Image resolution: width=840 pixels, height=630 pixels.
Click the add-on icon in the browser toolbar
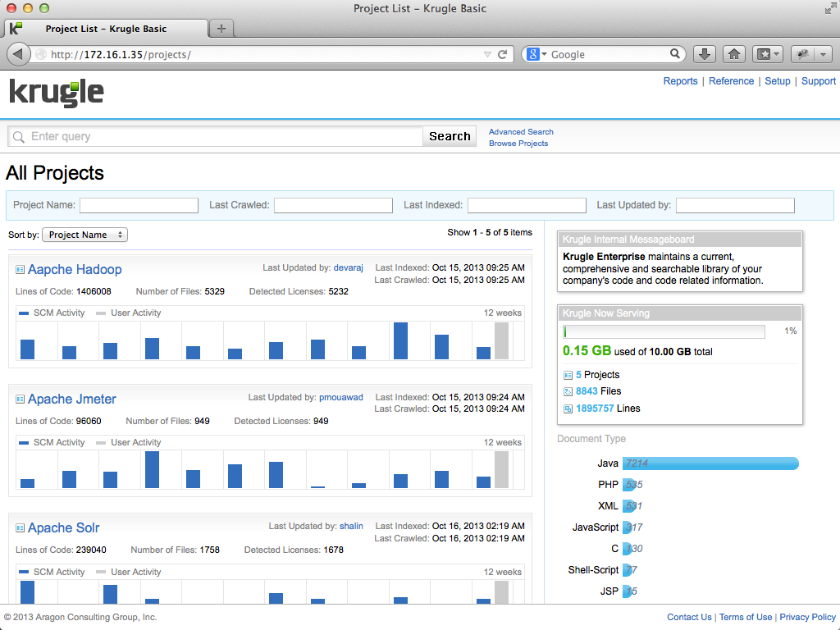[x=802, y=54]
